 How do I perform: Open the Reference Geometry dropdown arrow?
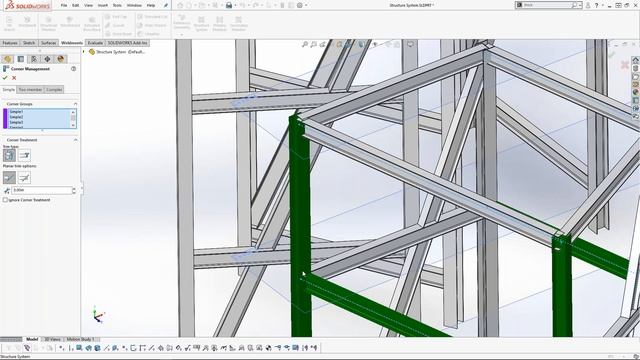point(182,35)
